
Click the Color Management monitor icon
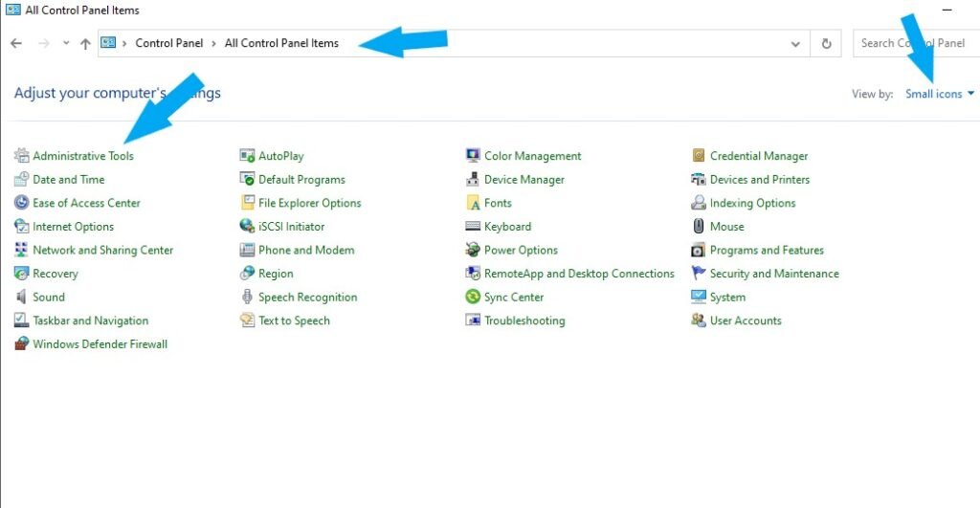[x=473, y=156]
